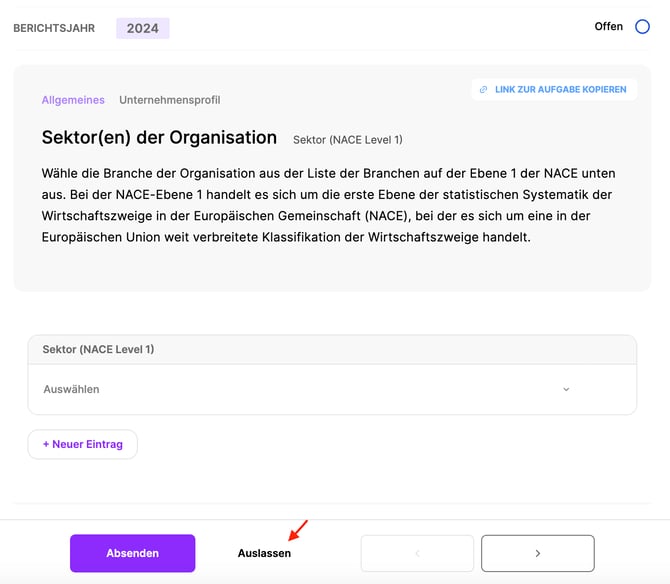This screenshot has height=584, width=670.
Task: Switch to Unternehmensprofil section
Action: point(169,100)
